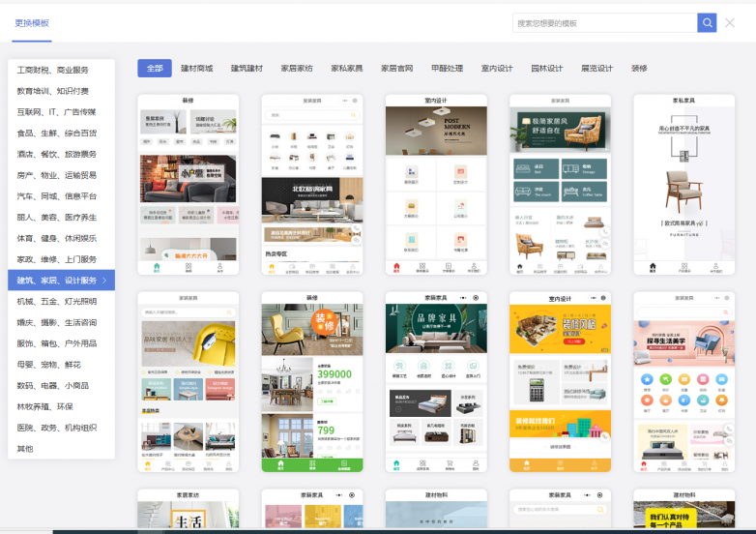Open the pink 探寻生活美学 template

click(684, 381)
